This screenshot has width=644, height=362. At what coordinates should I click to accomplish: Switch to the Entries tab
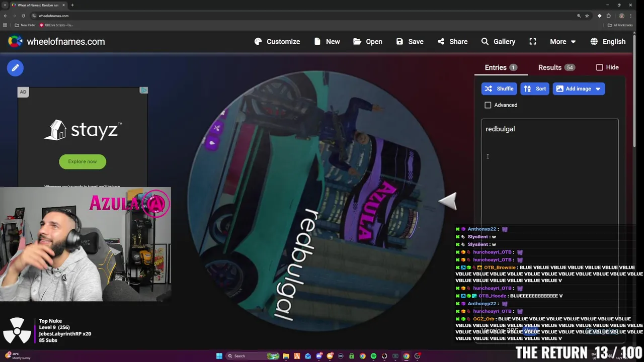(501, 67)
